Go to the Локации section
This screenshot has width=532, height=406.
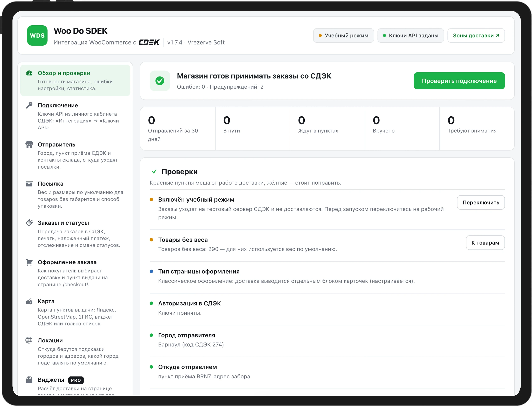(x=75, y=351)
